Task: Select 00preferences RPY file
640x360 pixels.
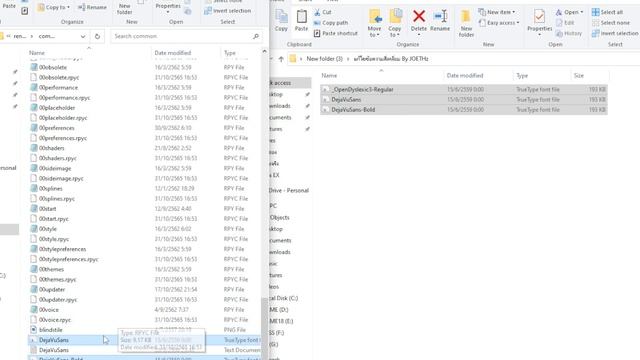Action: coord(144,128)
